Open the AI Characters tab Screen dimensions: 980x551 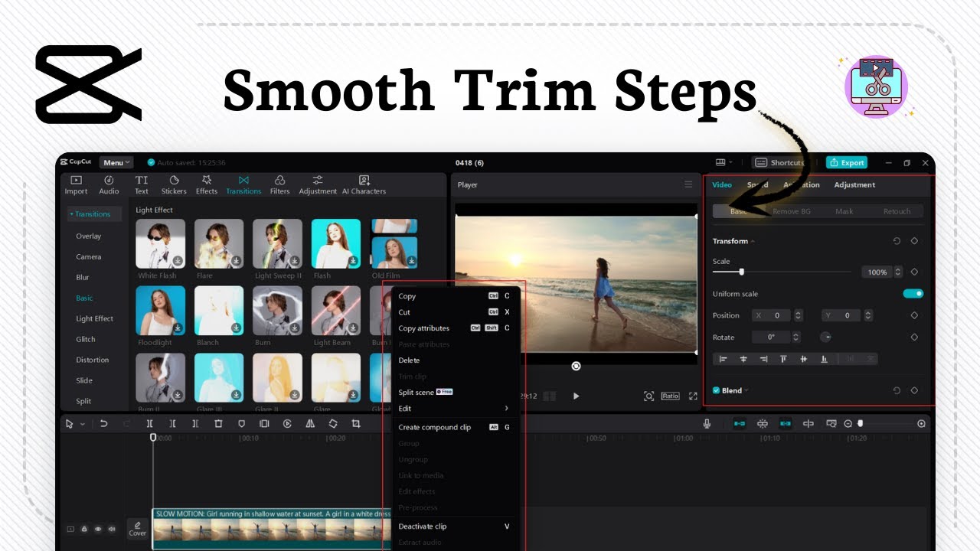click(x=364, y=185)
